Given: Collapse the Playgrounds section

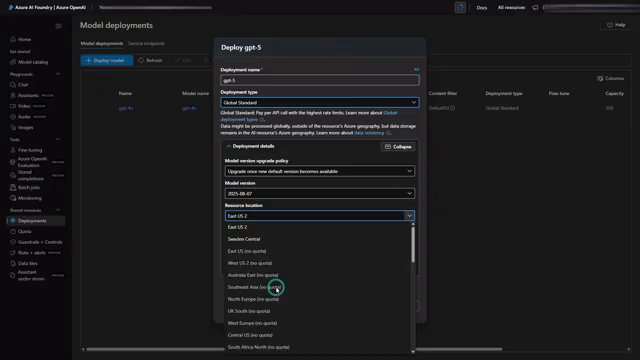Looking at the screenshot, I should (58, 74).
